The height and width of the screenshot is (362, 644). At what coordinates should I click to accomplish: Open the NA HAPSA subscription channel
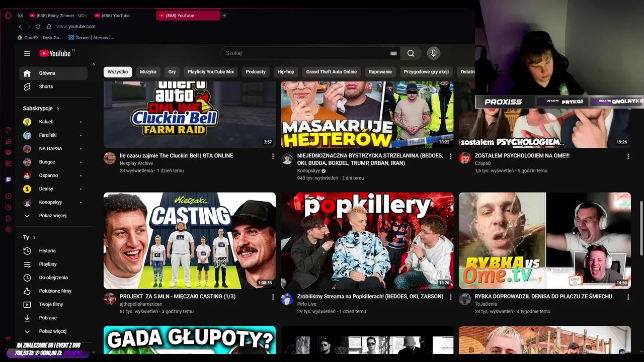[53, 149]
